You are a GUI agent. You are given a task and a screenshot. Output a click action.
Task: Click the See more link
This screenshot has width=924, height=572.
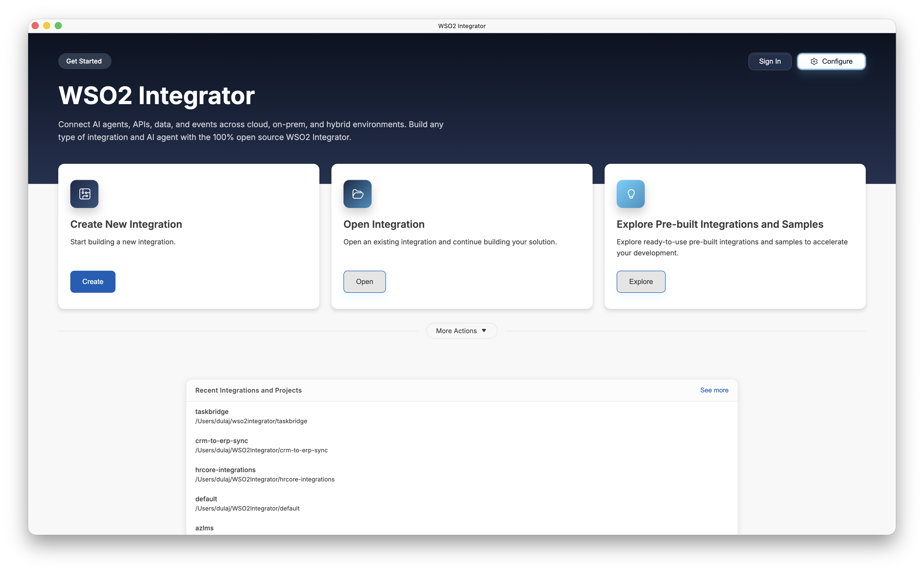coord(714,390)
